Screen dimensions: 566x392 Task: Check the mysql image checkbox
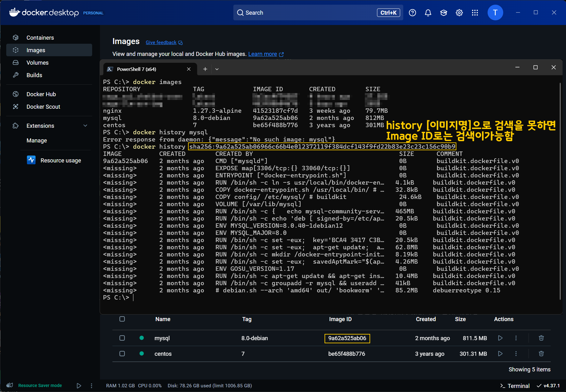coord(122,338)
